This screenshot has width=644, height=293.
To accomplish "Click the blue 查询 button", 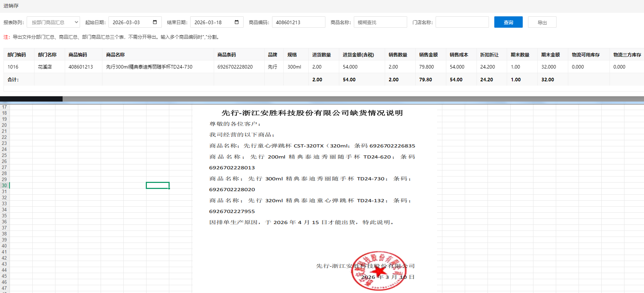I will 508,22.
